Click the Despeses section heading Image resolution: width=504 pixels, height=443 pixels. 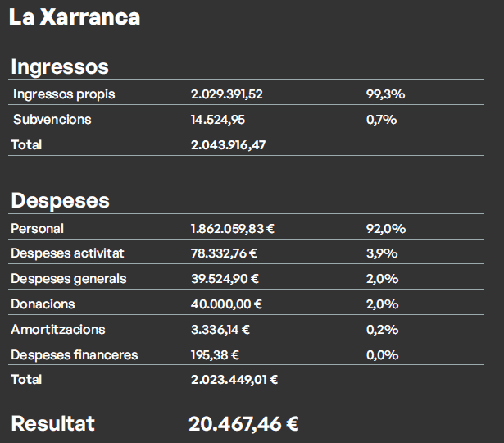tap(60, 201)
